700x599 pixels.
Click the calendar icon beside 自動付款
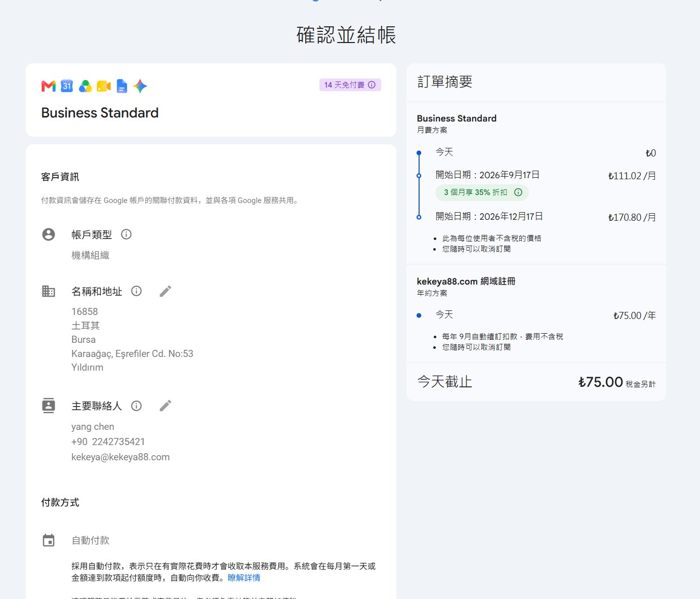click(x=49, y=540)
